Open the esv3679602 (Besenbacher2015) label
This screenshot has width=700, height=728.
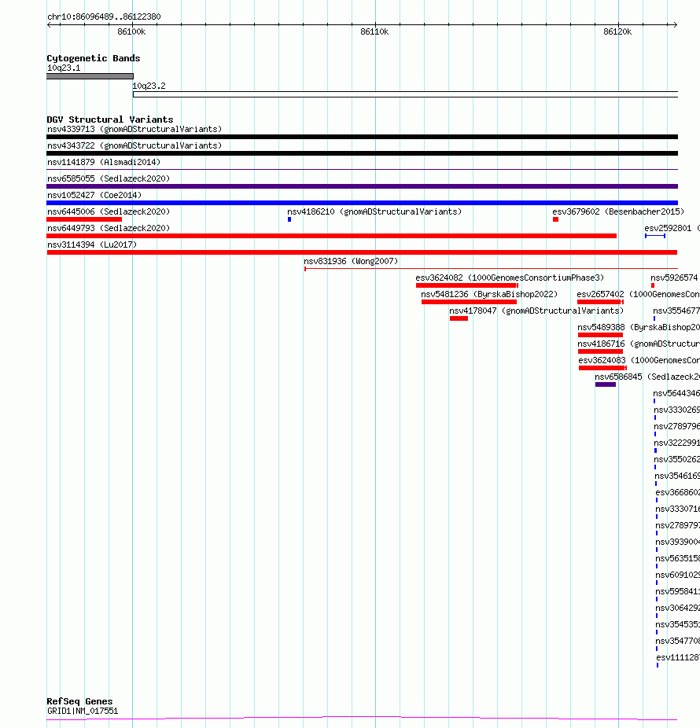[618, 211]
